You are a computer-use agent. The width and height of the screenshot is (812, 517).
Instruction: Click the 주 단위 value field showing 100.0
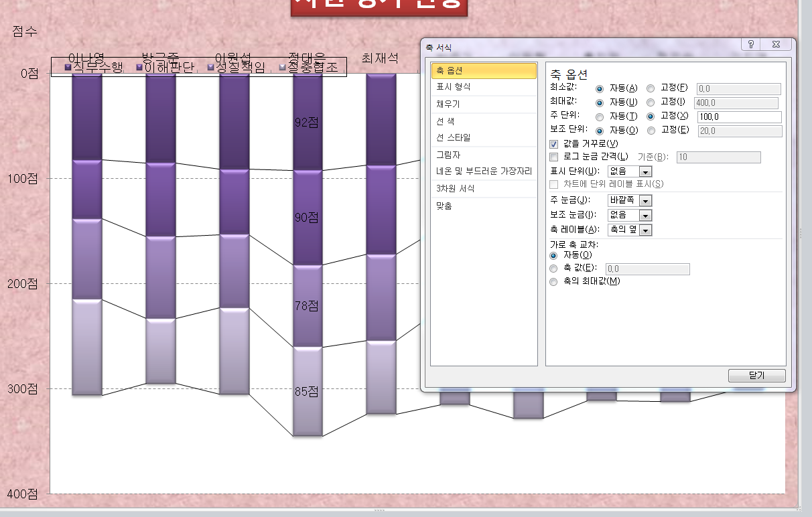point(739,117)
